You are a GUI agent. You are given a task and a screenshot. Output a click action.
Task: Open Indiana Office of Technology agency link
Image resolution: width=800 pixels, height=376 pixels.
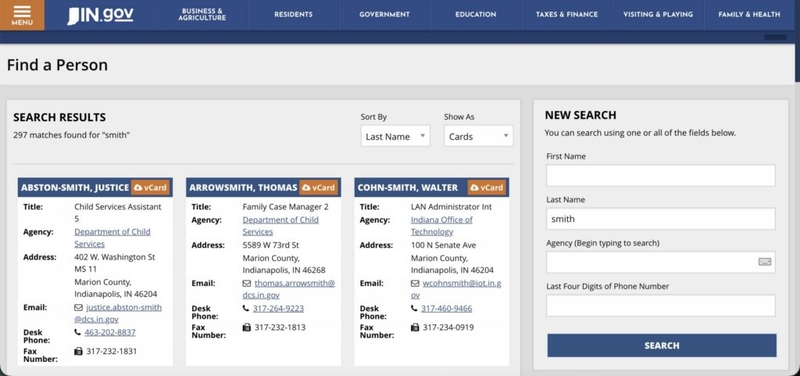(x=442, y=225)
